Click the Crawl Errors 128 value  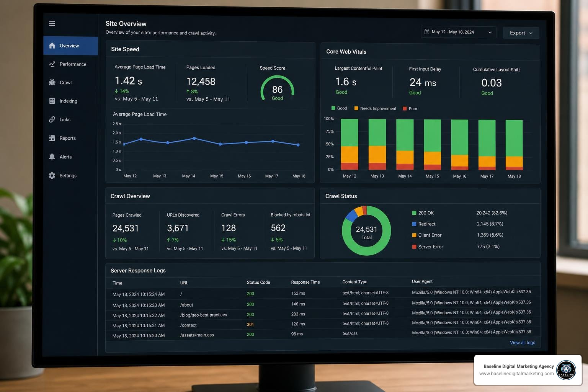tap(229, 228)
